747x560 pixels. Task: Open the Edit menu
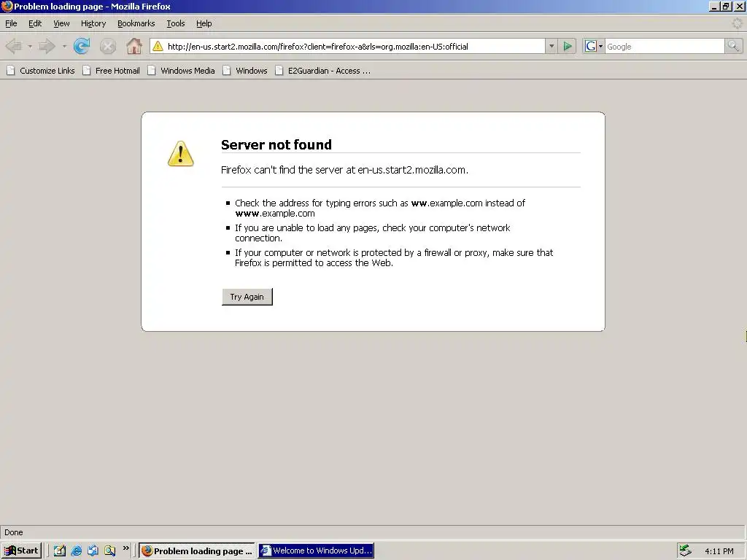point(35,23)
